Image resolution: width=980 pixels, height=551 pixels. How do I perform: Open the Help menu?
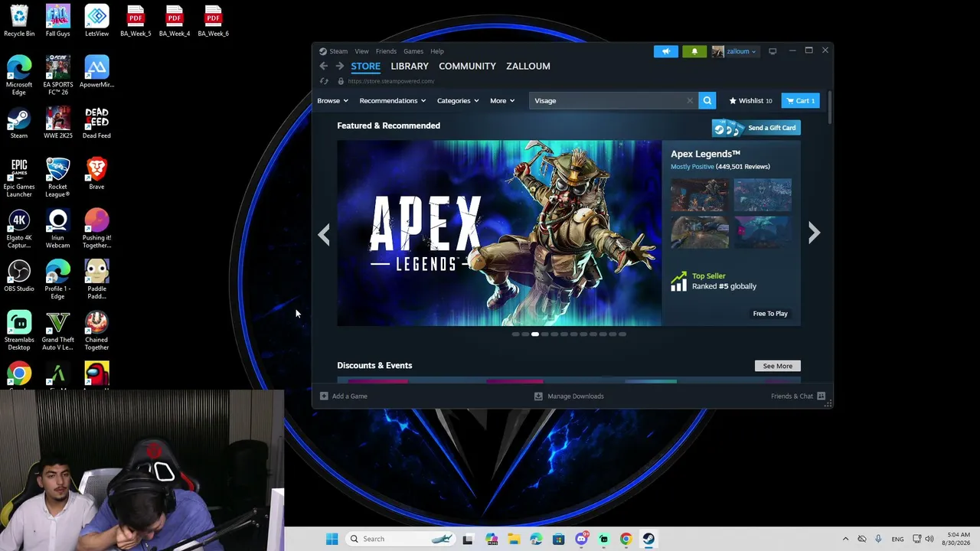pos(437,51)
